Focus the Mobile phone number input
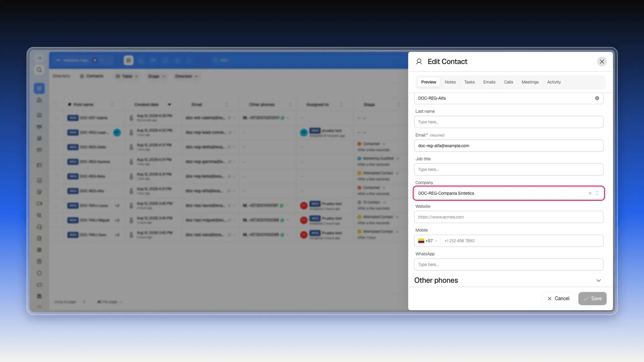This screenshot has height=362, width=644. (x=522, y=241)
